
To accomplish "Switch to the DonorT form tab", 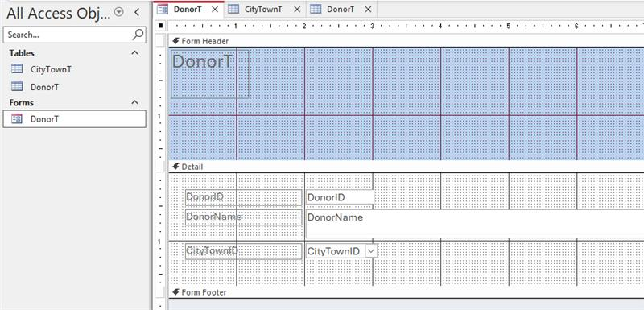I will (188, 10).
